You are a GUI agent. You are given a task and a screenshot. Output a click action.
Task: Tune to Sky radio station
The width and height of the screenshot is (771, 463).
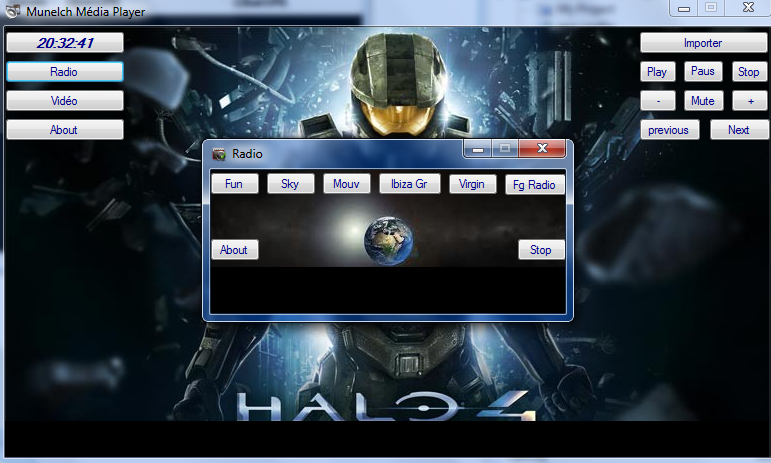click(x=291, y=184)
